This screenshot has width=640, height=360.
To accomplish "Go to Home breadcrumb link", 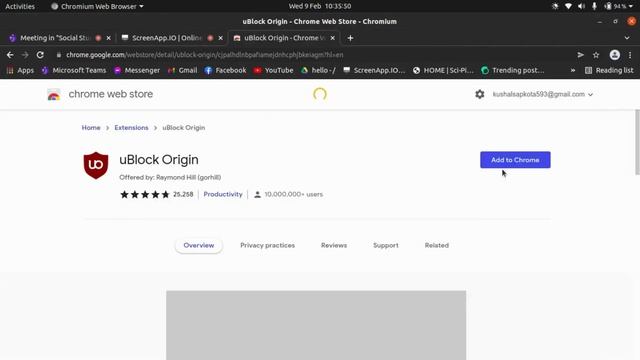I will coord(91,128).
